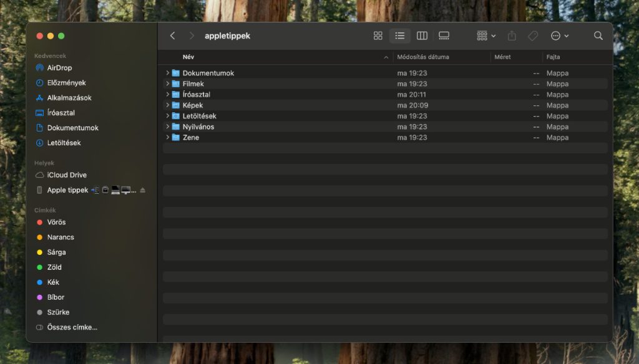Screen dimensions: 639x364
Task: Switch to gallery view
Action: click(444, 36)
